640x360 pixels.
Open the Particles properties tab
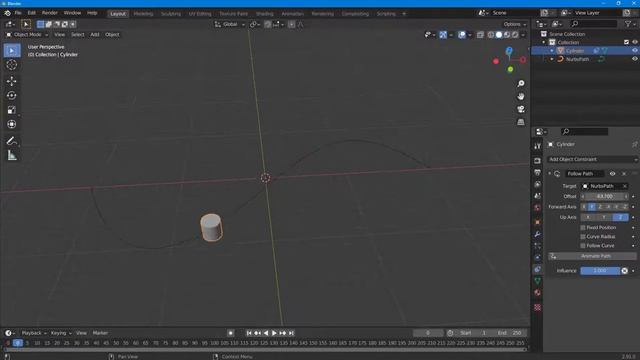[x=538, y=246]
